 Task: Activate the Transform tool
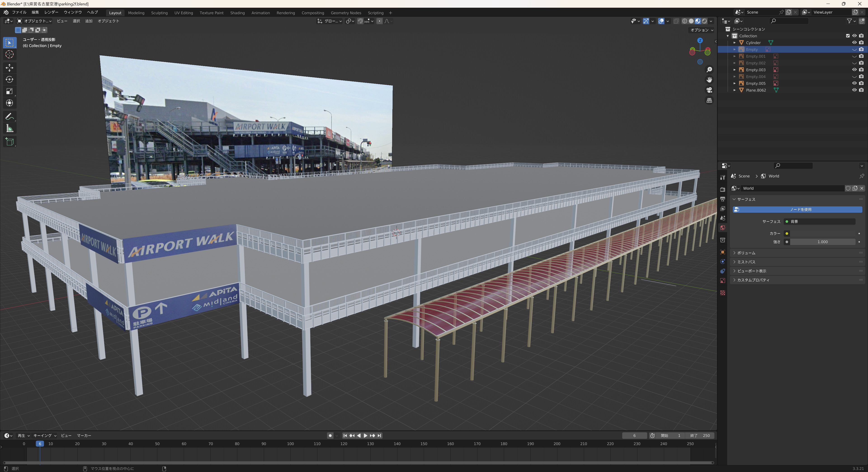pyautogui.click(x=9, y=103)
